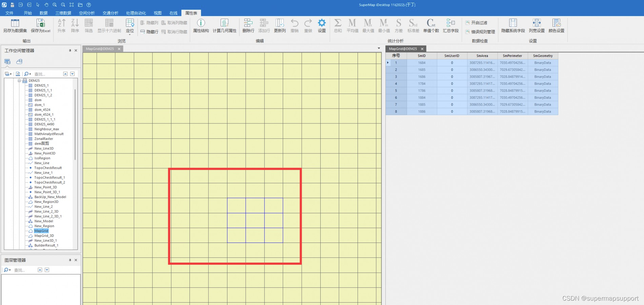Screen dimensions: 644x305
Task: Open 颜色设置 color settings
Action: 556,26
